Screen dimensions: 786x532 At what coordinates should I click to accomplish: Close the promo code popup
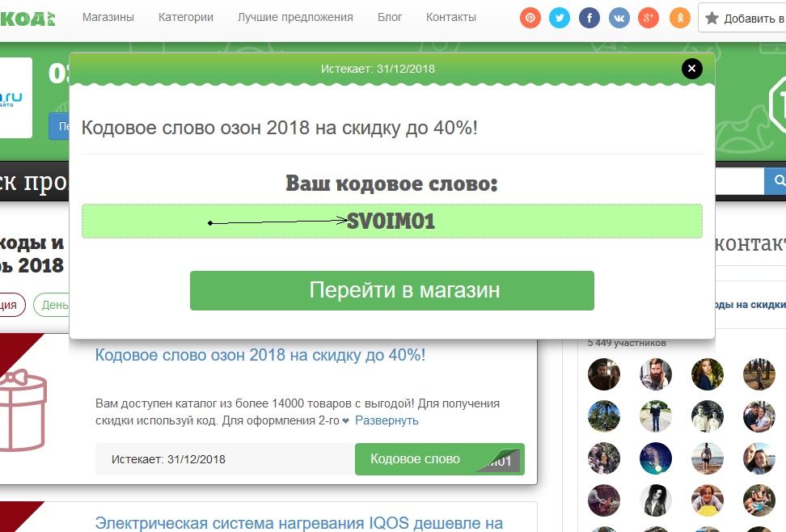[691, 69]
